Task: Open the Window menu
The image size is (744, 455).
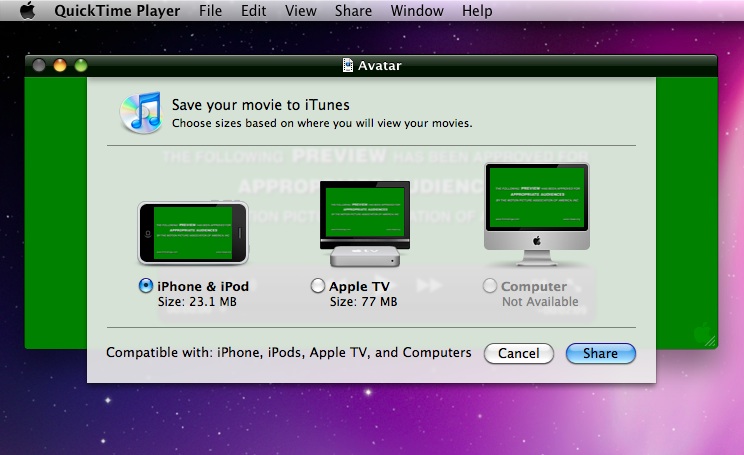Action: point(417,10)
